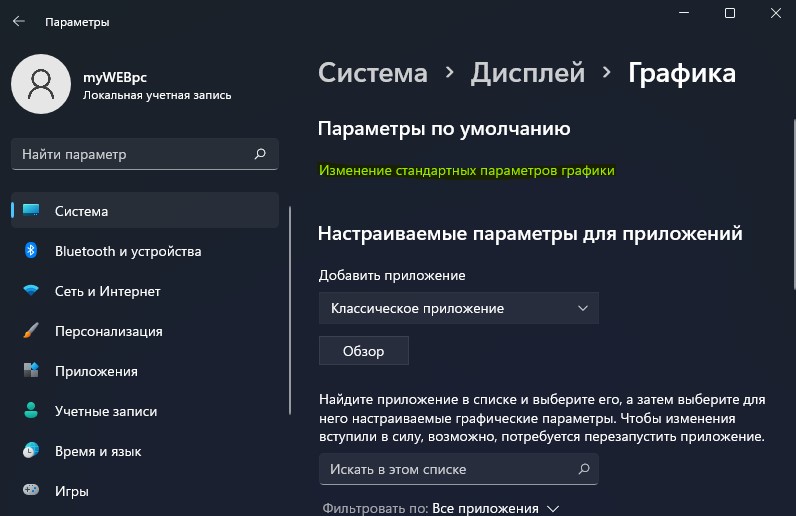Click the Время и язык clock icon

tap(31, 450)
